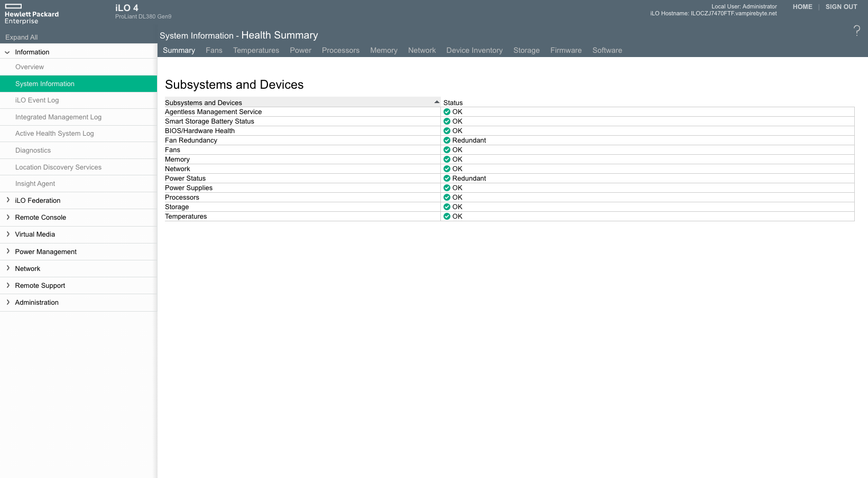Select the Power Supplies row label
Image resolution: width=868 pixels, height=478 pixels.
[x=189, y=188]
